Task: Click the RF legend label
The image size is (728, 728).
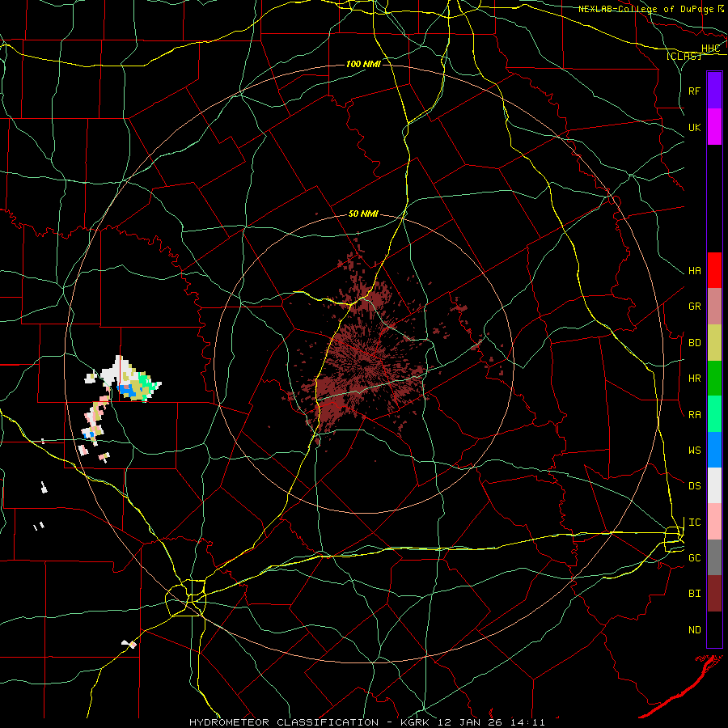Action: pos(695,91)
